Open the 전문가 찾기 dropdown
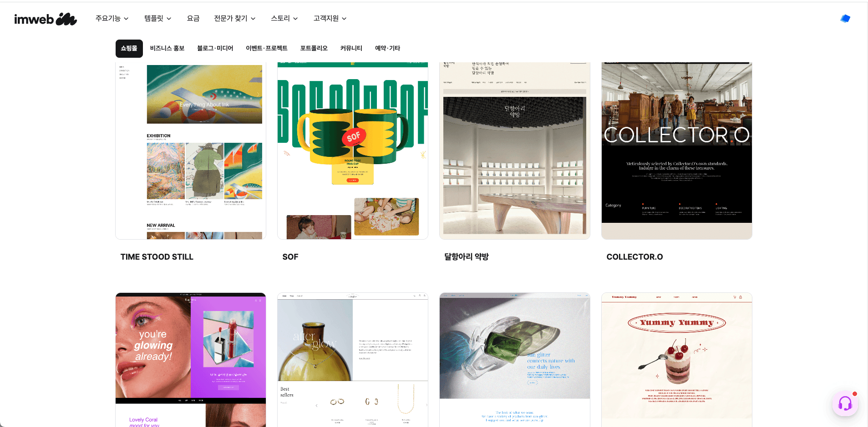This screenshot has height=427, width=868. [235, 18]
